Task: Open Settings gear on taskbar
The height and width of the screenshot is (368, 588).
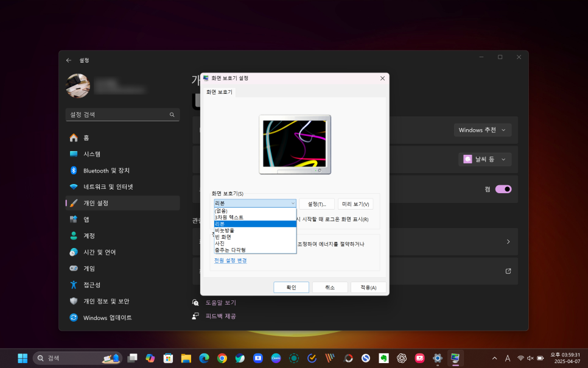Action: [438, 358]
